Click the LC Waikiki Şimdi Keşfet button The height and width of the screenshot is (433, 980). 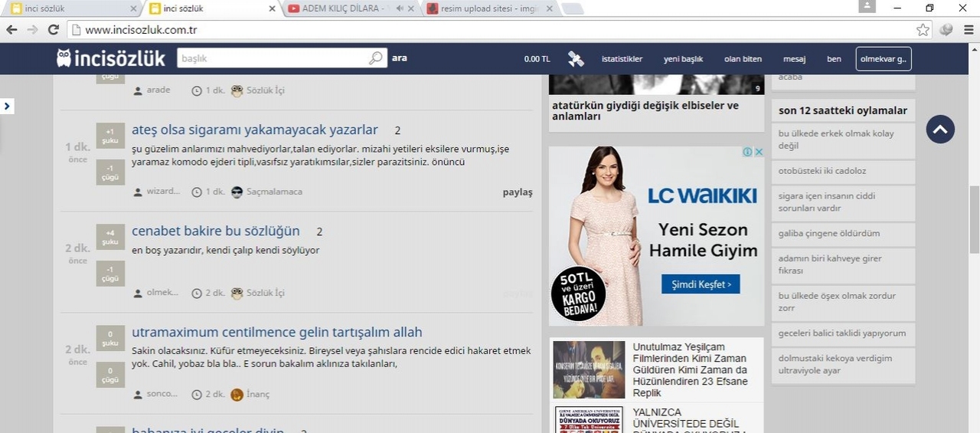point(701,284)
